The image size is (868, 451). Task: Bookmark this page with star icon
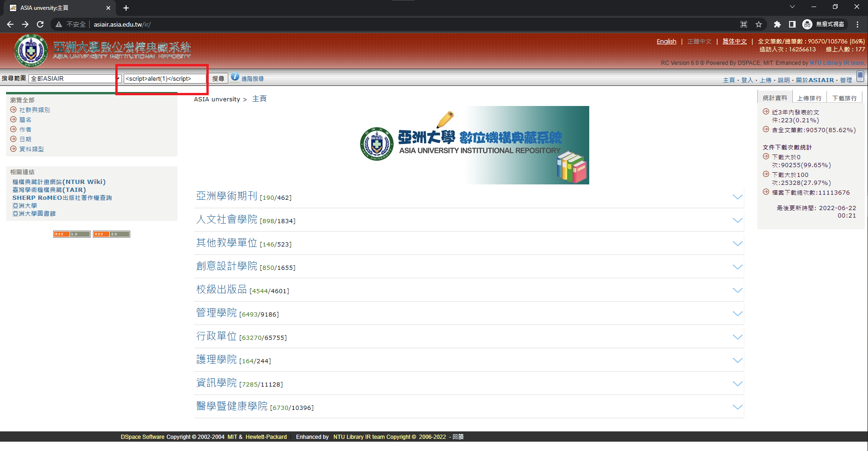(759, 24)
